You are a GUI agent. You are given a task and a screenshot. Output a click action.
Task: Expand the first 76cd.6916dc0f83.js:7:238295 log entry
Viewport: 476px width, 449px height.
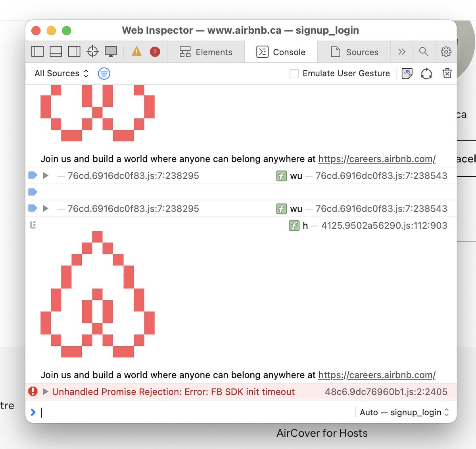pyautogui.click(x=46, y=175)
